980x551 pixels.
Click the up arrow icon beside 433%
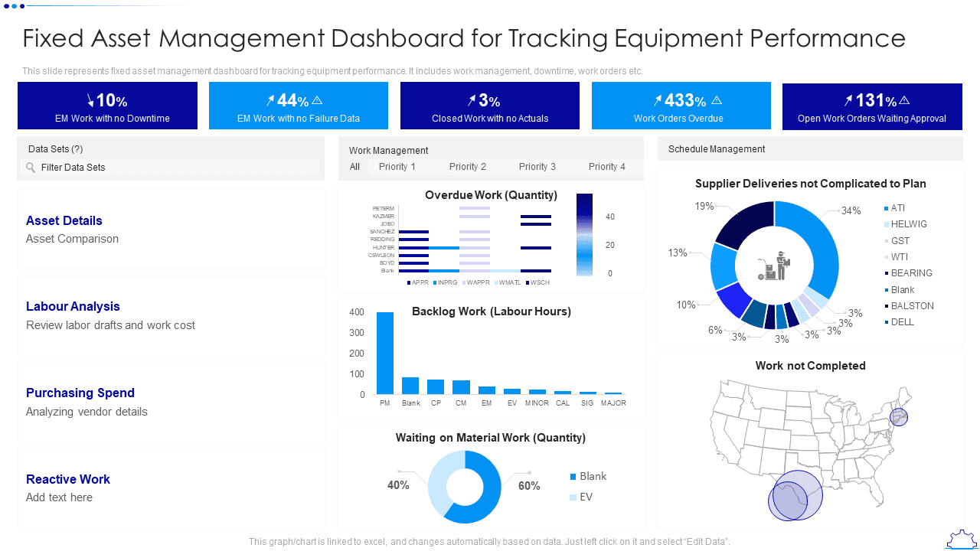pyautogui.click(x=658, y=100)
